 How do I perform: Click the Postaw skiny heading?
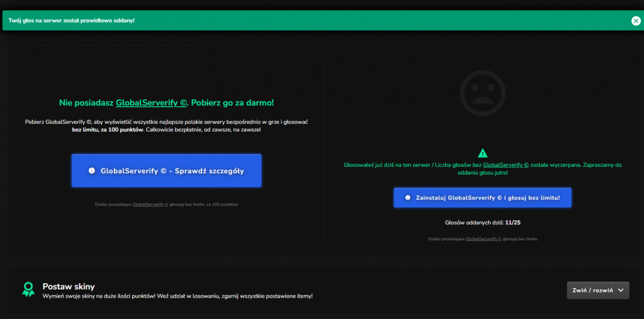(69, 286)
